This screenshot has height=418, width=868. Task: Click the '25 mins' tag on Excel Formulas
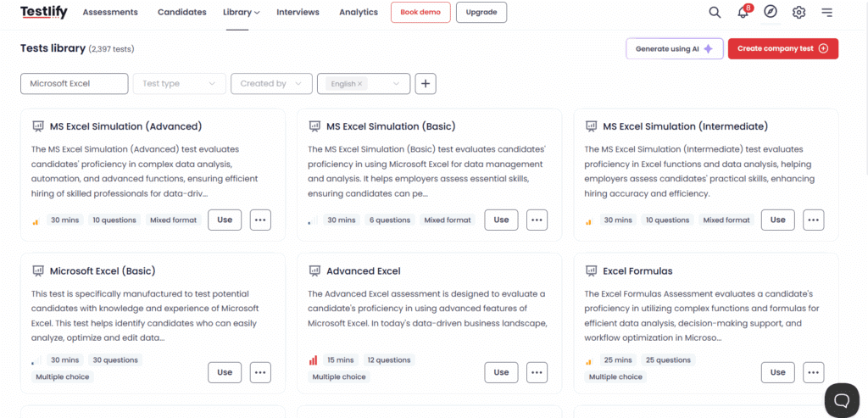click(618, 359)
